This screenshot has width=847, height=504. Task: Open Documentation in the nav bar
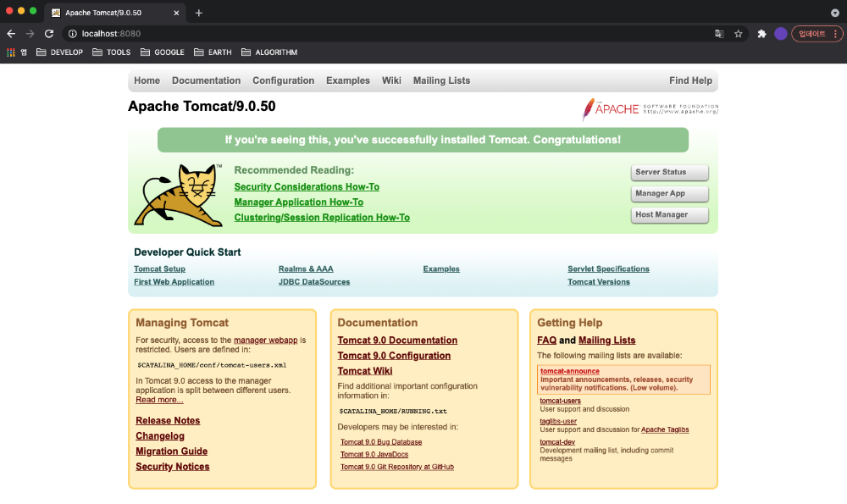coord(207,80)
